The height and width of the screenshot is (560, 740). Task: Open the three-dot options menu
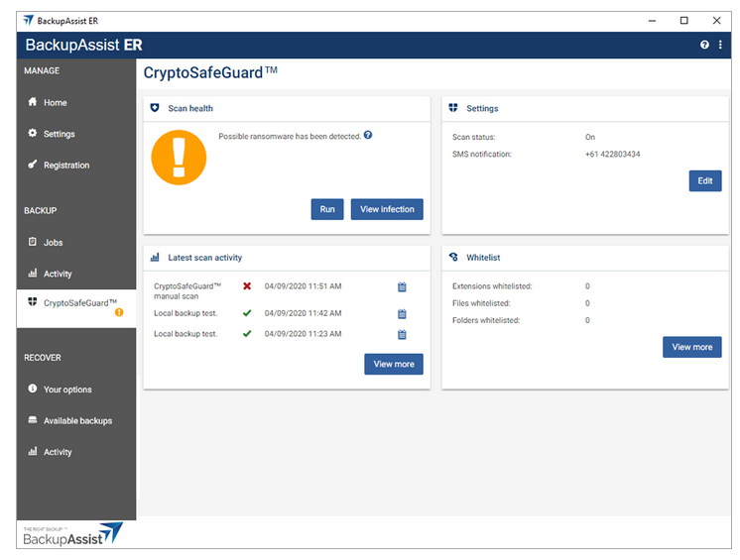pyautogui.click(x=720, y=45)
